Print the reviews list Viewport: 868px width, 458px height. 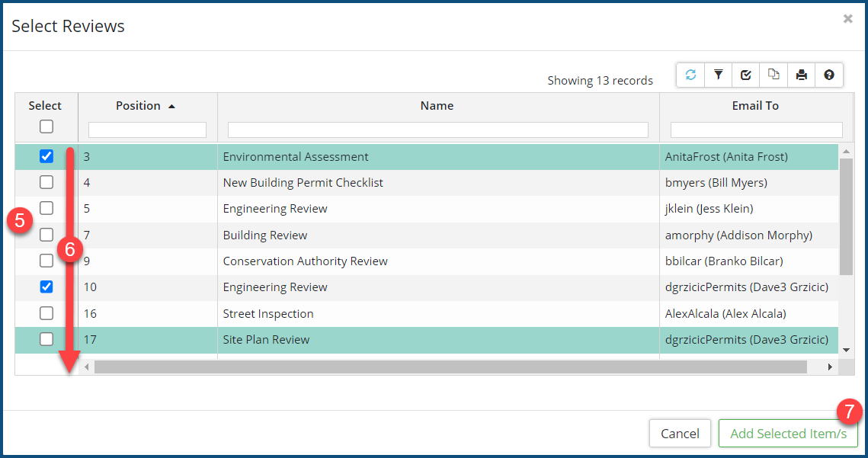[x=801, y=75]
